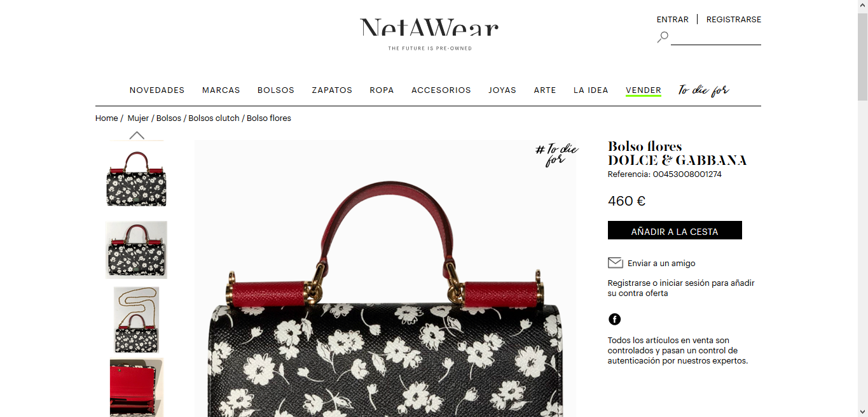868x417 pixels.
Task: Open the To die for script logo menu
Action: point(703,90)
